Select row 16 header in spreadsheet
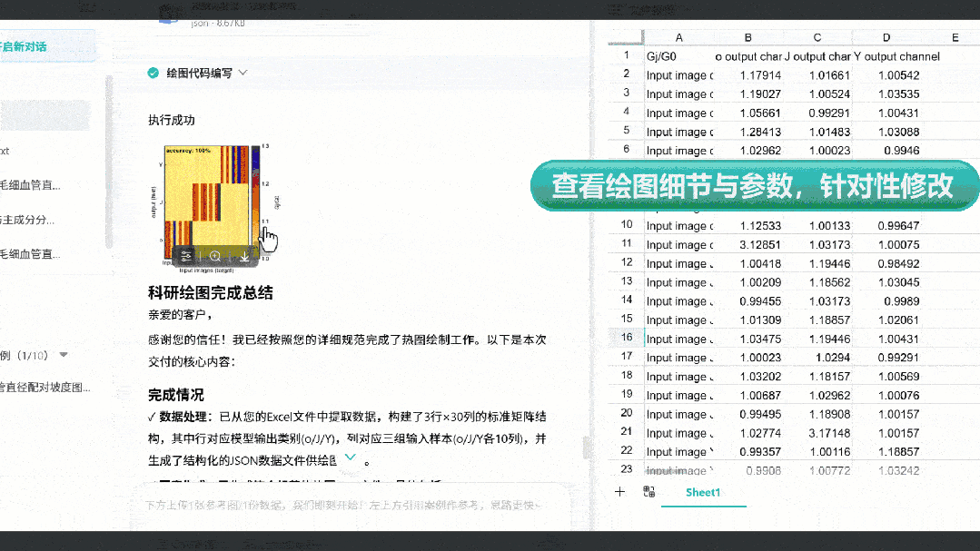The image size is (980, 551). 626,338
